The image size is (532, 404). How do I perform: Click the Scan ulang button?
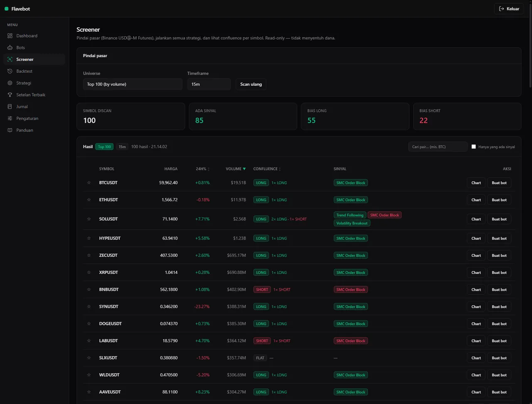click(x=251, y=84)
